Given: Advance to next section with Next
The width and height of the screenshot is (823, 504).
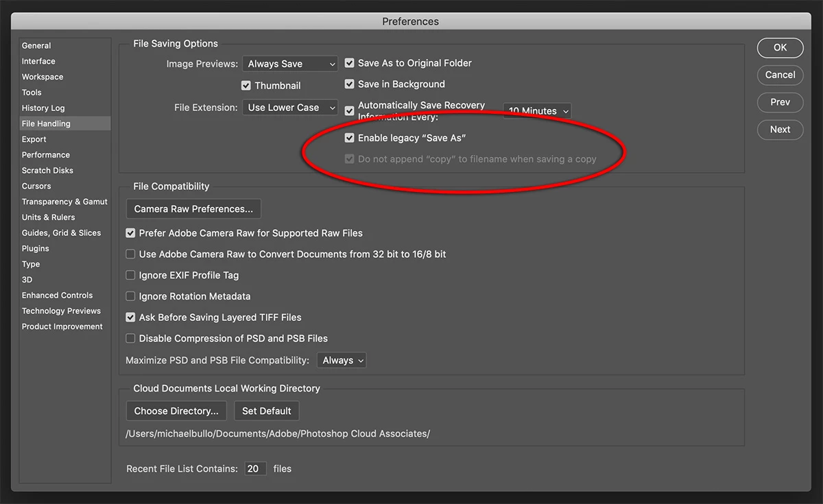Looking at the screenshot, I should pyautogui.click(x=780, y=130).
